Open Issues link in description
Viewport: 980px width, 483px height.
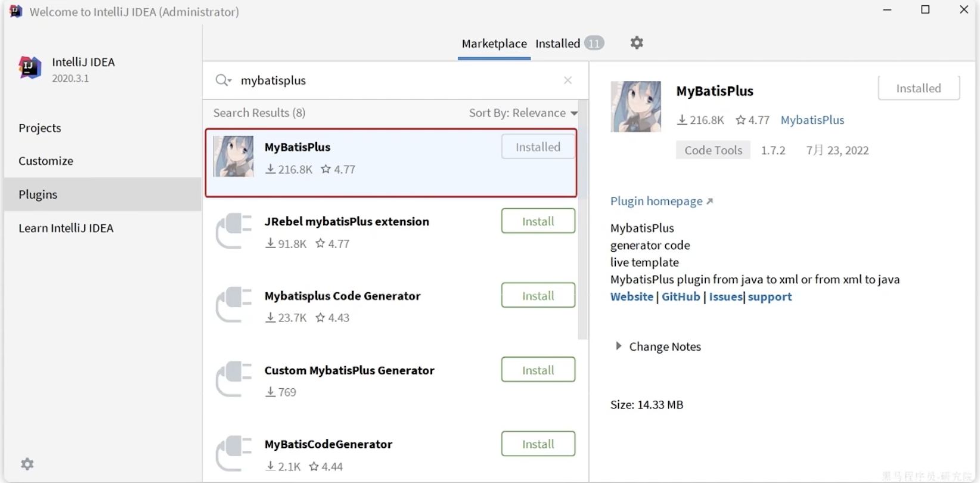pos(725,296)
